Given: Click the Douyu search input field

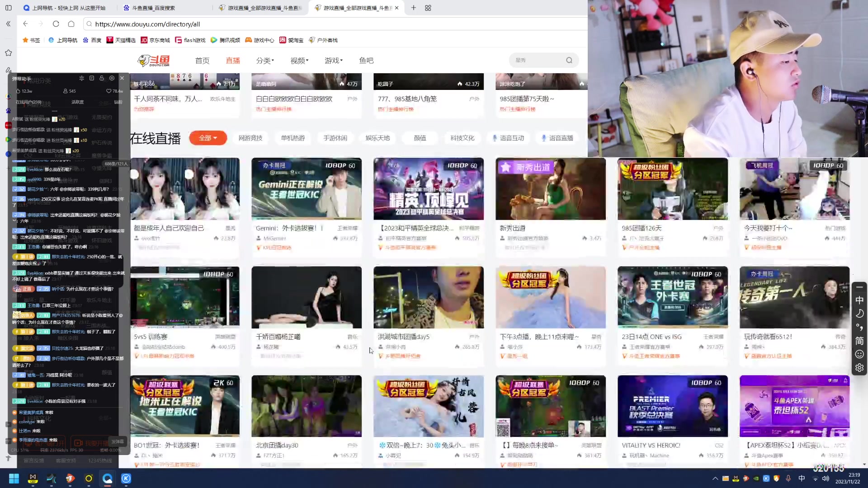Looking at the screenshot, I should coord(538,60).
